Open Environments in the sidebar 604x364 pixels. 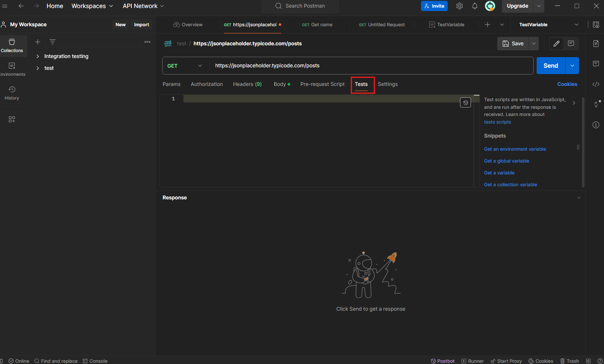(12, 69)
